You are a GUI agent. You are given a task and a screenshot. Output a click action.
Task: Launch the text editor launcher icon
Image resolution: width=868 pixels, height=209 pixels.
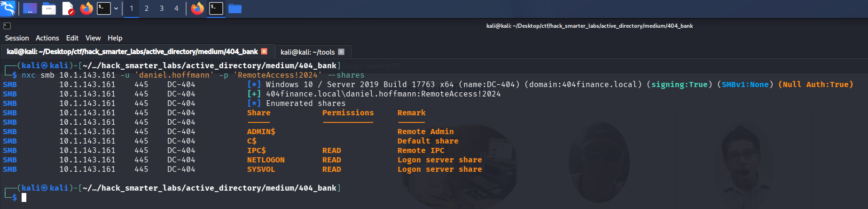(x=68, y=8)
